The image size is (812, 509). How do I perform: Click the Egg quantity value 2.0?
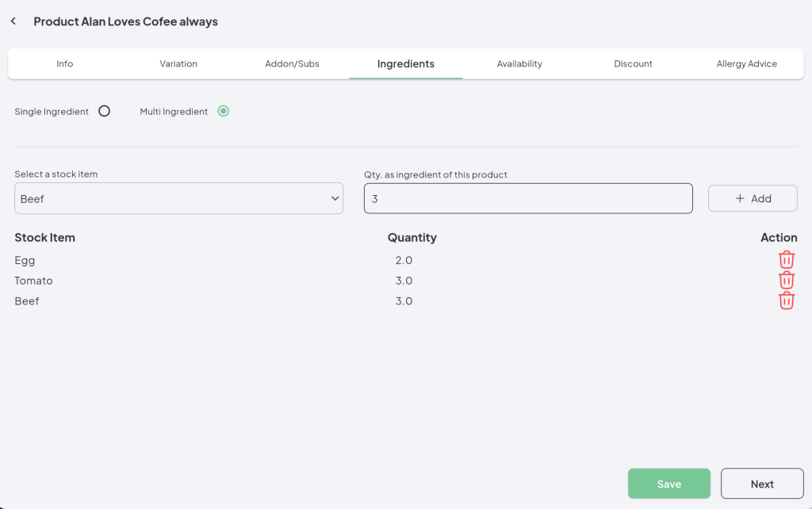(404, 260)
